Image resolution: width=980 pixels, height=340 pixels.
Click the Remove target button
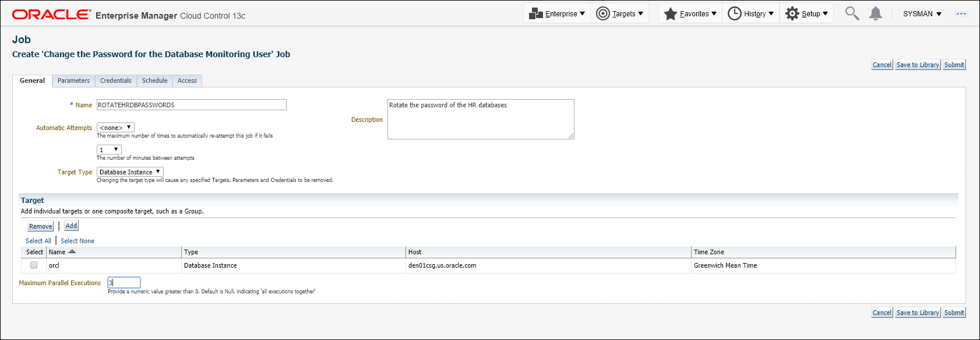pos(41,226)
